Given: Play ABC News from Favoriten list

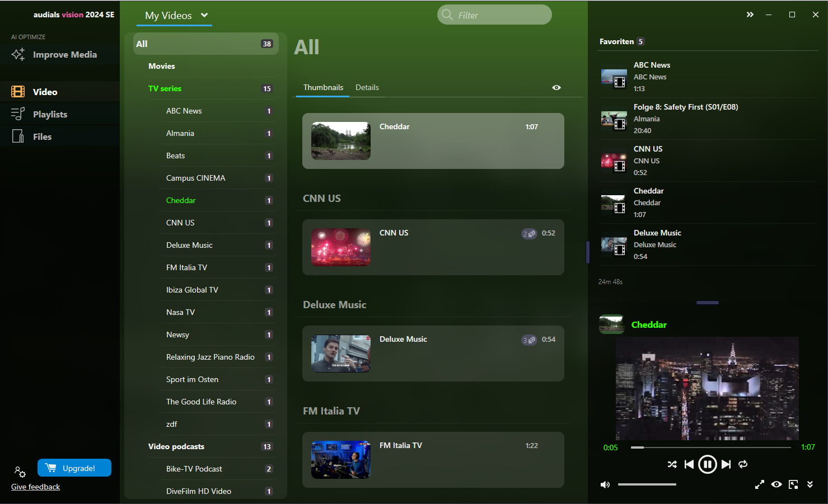Looking at the screenshot, I should click(708, 77).
